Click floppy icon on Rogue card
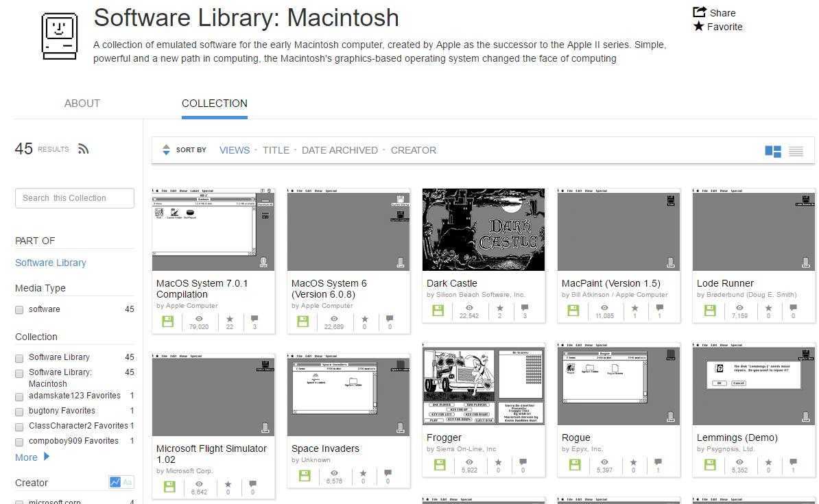Screen dimensions: 819x504 pos(575,464)
